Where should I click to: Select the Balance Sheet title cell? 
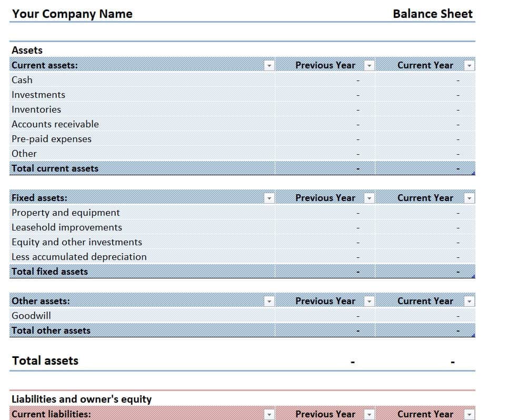click(432, 14)
